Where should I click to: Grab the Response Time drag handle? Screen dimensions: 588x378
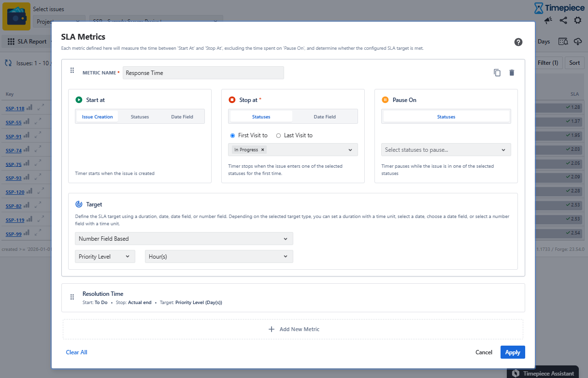72,71
